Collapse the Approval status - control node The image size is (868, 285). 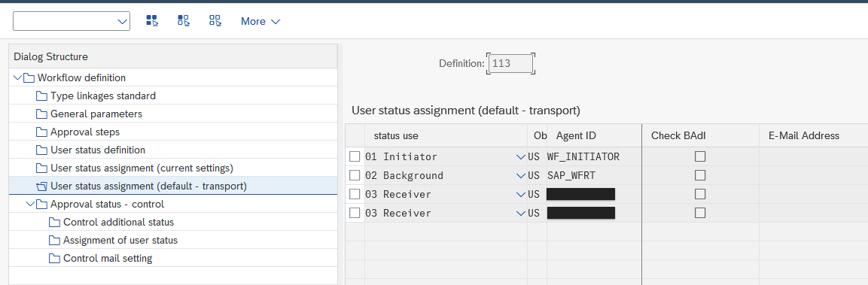(30, 205)
